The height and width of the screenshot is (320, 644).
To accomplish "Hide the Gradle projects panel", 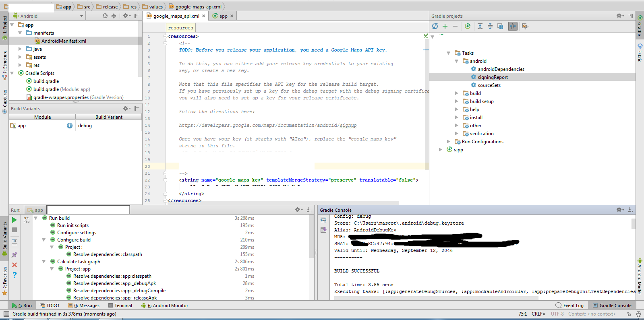I will click(630, 16).
